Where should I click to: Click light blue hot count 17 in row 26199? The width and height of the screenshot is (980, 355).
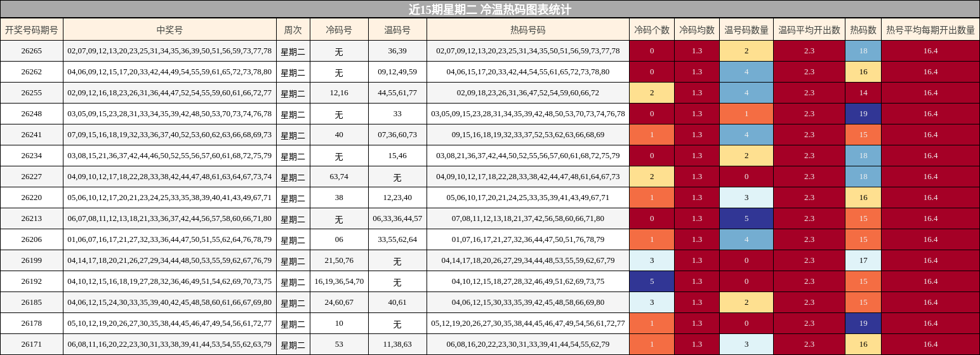coord(863,260)
